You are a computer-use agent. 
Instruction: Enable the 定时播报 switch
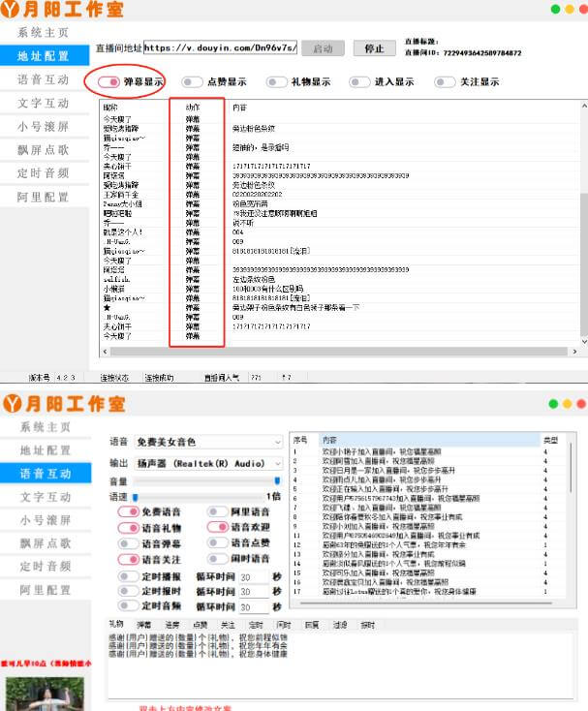(x=128, y=576)
